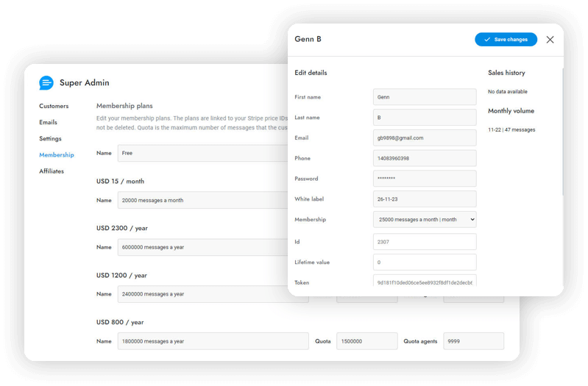Image resolution: width=588 pixels, height=386 pixels.
Task: Click the First name field
Action: click(425, 97)
